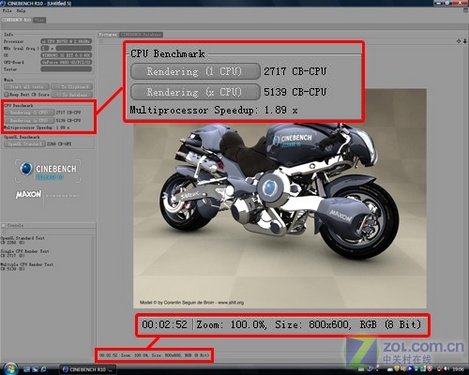This screenshot has height=375, width=469.
Task: Click the volume icon in system tray
Action: tap(446, 369)
